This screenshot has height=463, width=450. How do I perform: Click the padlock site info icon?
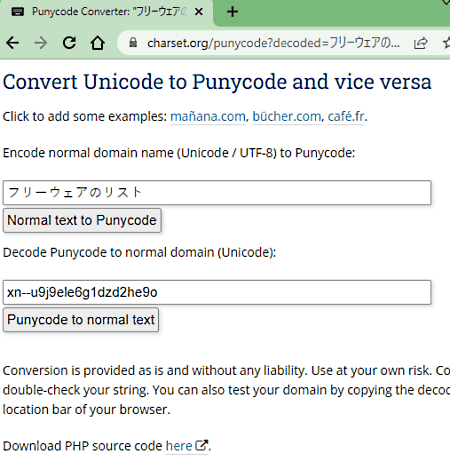[x=133, y=43]
